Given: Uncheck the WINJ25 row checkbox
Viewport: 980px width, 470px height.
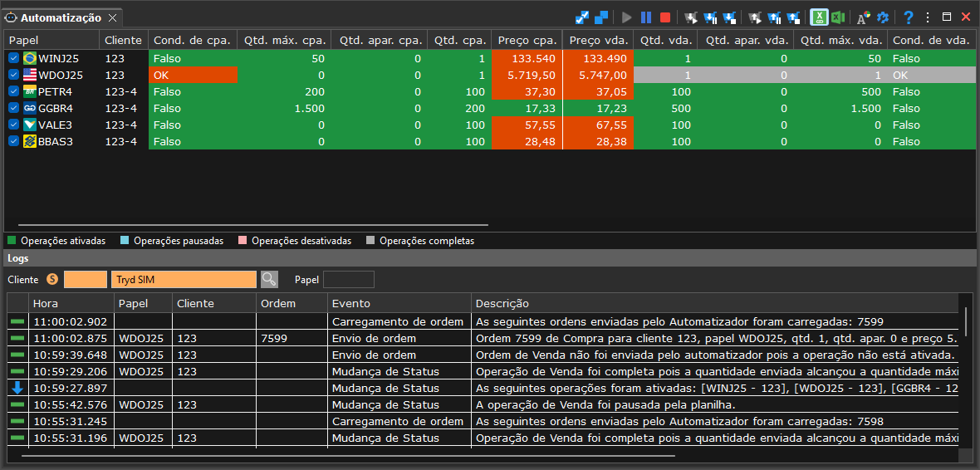Looking at the screenshot, I should (14, 58).
